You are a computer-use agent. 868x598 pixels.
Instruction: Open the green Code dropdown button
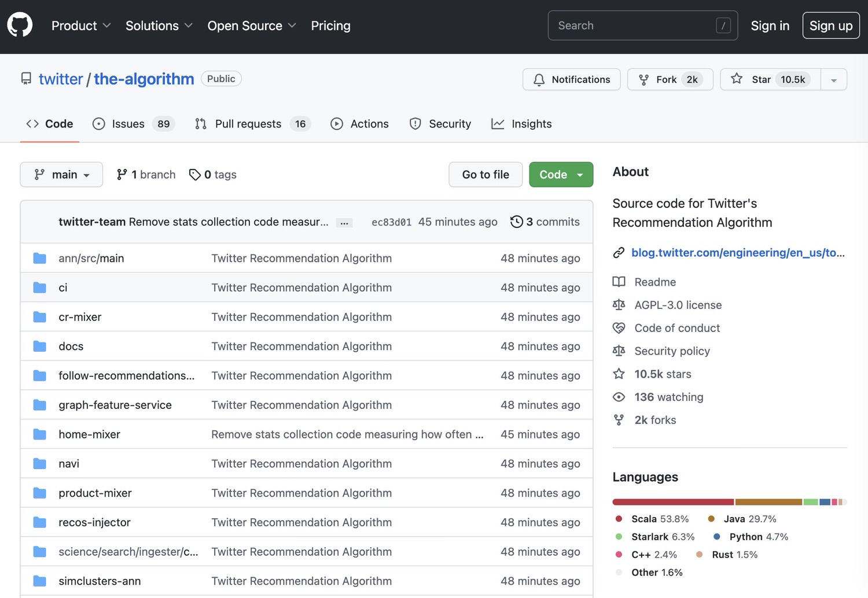tap(561, 175)
